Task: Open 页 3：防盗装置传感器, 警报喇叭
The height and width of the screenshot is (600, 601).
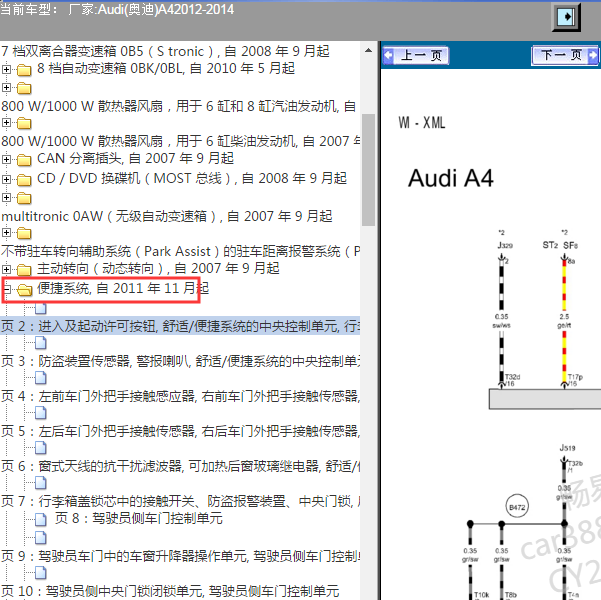Action: click(x=180, y=361)
